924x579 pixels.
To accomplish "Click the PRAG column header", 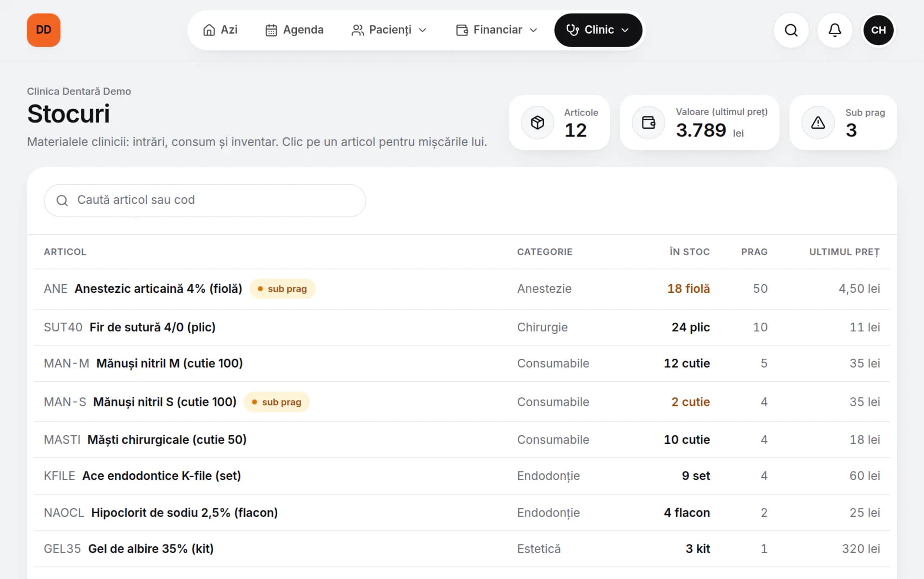I will tap(754, 252).
